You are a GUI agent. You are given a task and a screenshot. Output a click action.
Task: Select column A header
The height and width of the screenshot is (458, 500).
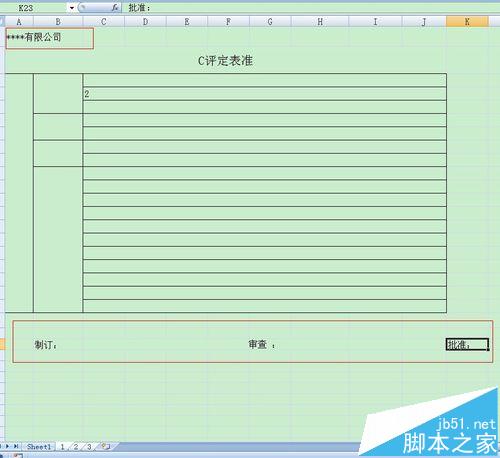(19, 22)
